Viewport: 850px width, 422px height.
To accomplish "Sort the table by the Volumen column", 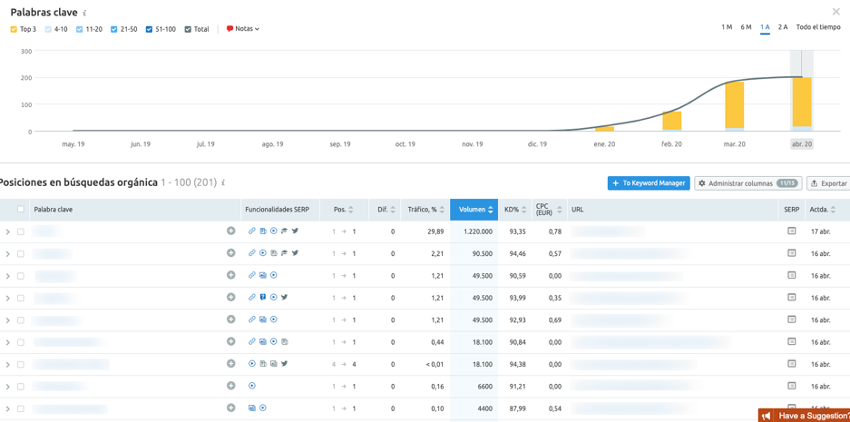I will 473,210.
